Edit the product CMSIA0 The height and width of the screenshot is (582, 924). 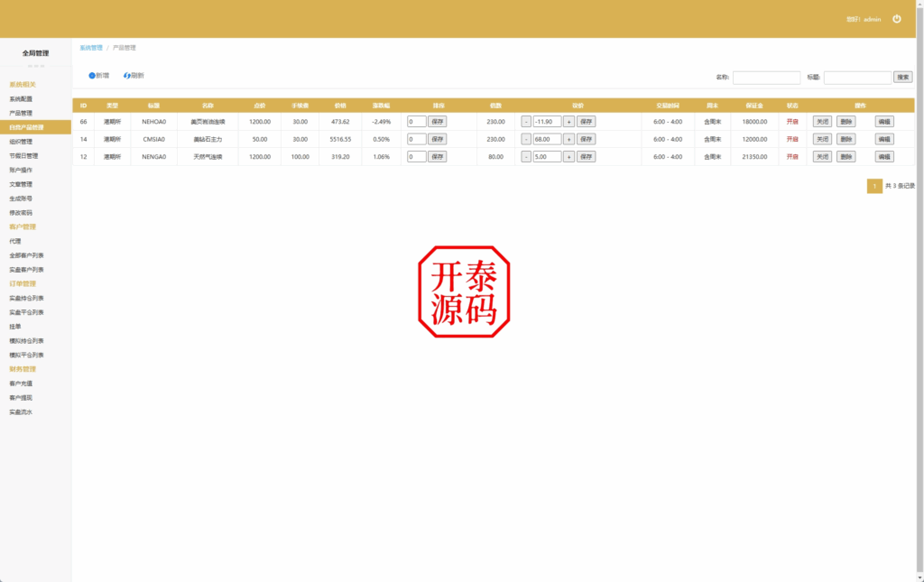point(884,139)
